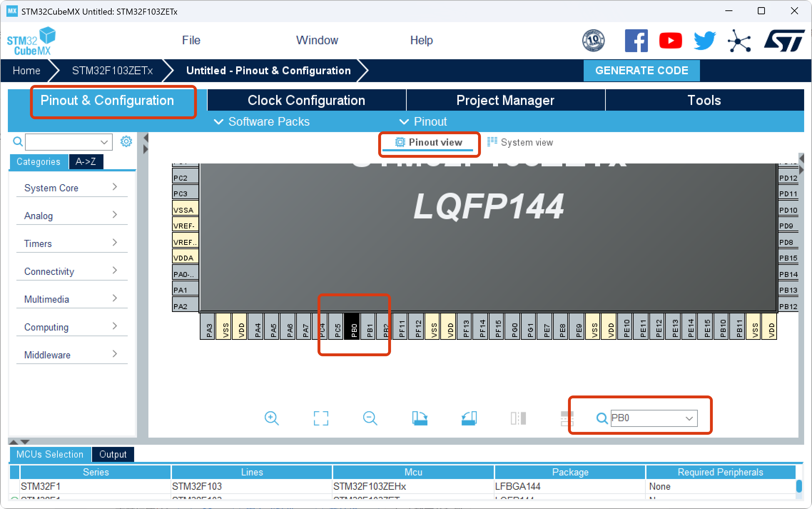Open the Facebook icon link
The height and width of the screenshot is (509, 812).
click(x=636, y=41)
